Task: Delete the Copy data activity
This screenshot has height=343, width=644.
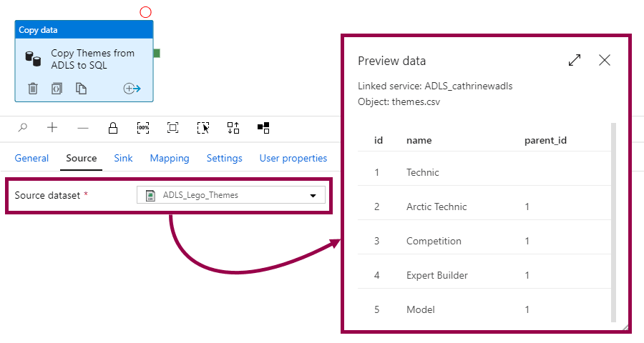Action: (x=33, y=89)
